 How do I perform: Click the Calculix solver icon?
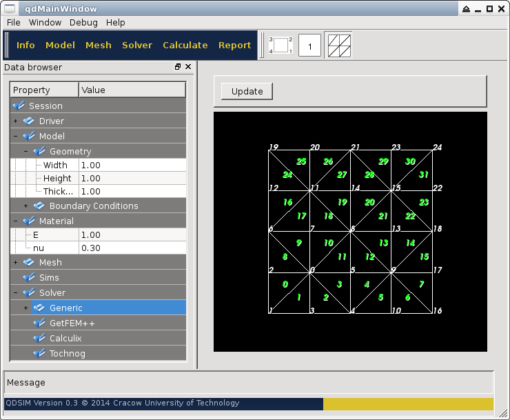coord(39,339)
